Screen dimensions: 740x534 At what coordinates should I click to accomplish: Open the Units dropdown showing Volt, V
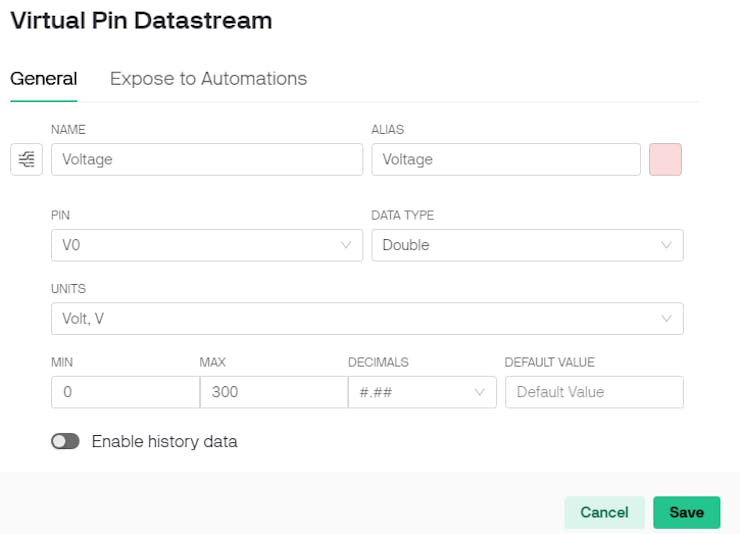click(366, 318)
